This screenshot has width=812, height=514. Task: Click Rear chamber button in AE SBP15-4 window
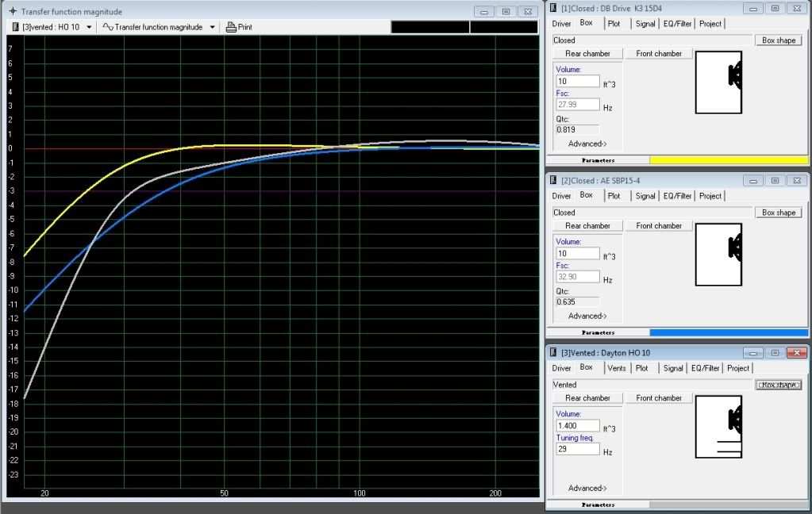(x=588, y=226)
